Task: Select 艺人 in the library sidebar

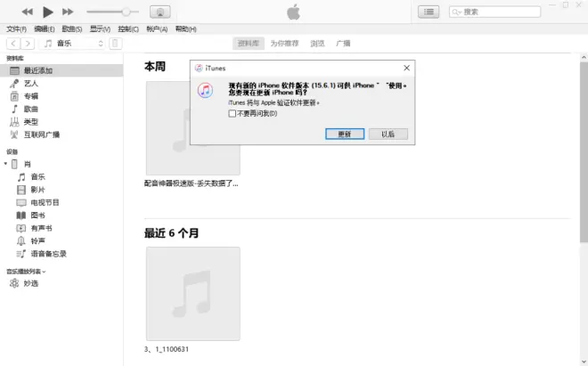Action: pyautogui.click(x=61, y=83)
